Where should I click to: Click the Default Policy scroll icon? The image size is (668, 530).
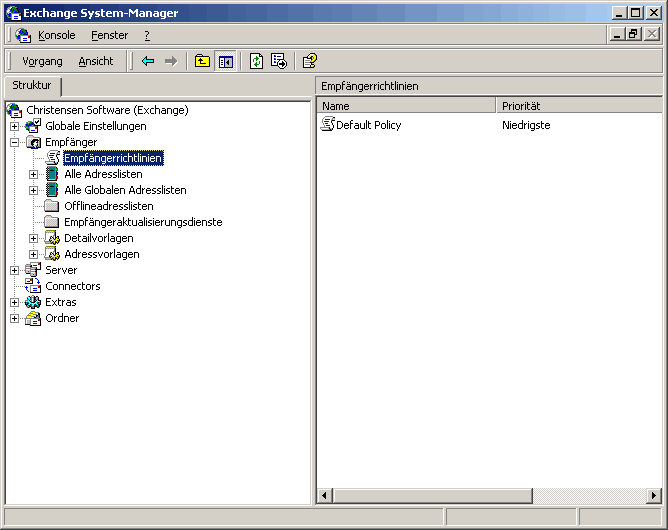coord(328,124)
